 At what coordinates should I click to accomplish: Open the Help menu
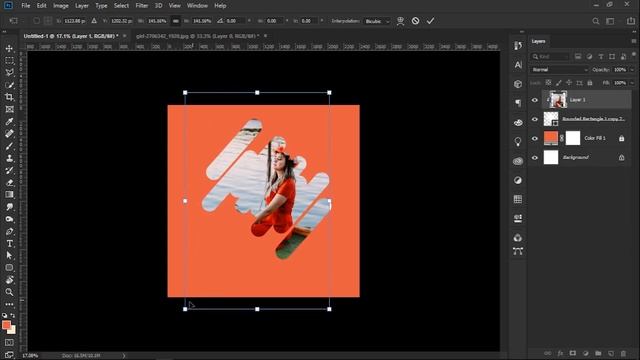point(220,6)
